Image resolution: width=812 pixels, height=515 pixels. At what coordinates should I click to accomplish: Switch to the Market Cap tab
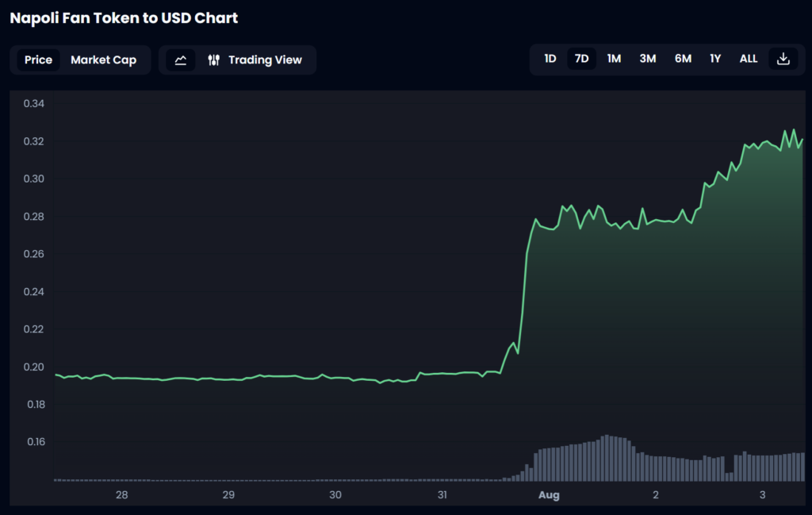coord(104,60)
